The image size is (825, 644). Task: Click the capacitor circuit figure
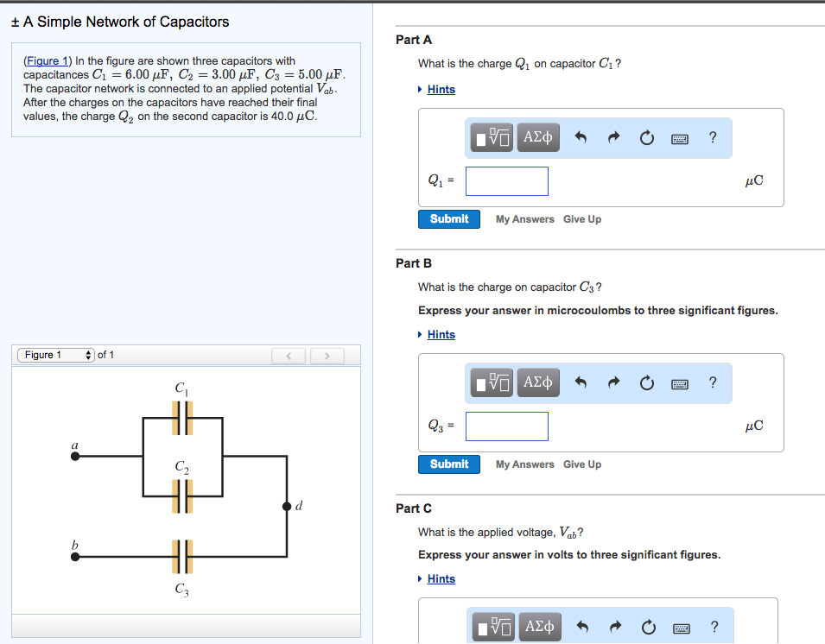[x=187, y=489]
